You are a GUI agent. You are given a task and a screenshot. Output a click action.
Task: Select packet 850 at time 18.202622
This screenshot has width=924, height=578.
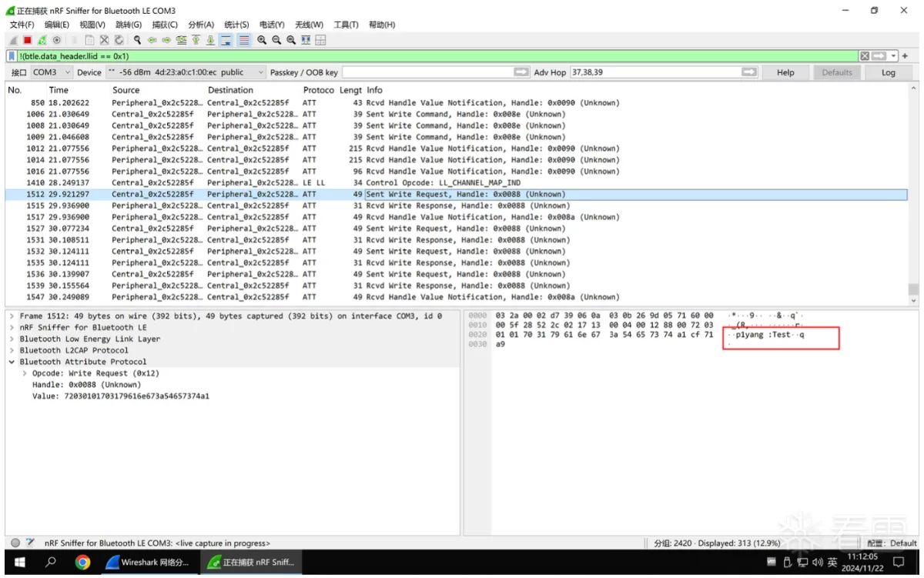coord(456,103)
